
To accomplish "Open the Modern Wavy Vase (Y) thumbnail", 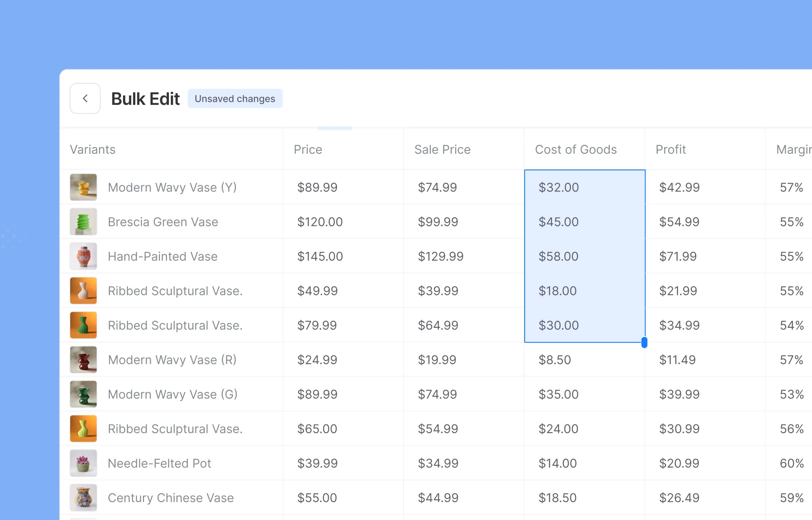I will coord(83,187).
